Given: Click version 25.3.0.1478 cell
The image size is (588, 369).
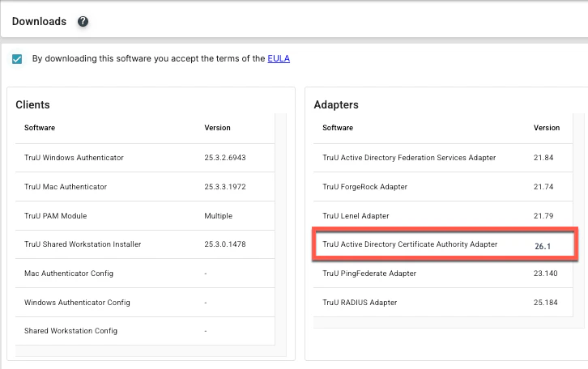Looking at the screenshot, I should click(225, 244).
